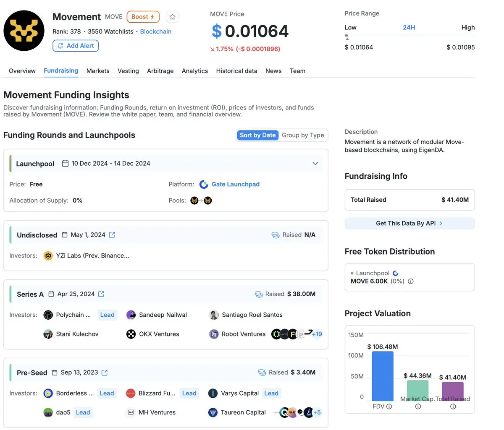Click the Launchpool distribution Gate icon
Image resolution: width=504 pixels, height=430 pixels.
click(x=395, y=273)
